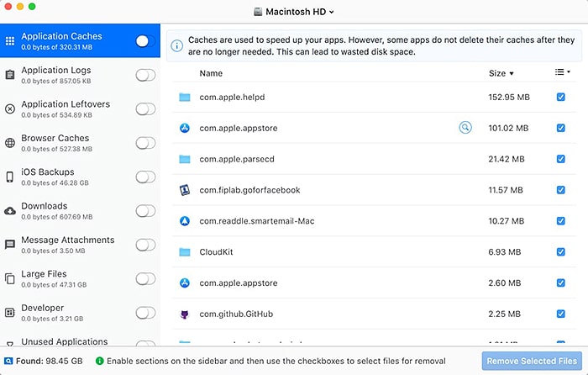Viewport: 588px width, 375px height.
Task: Sort by the Name column header
Action: [x=211, y=74]
